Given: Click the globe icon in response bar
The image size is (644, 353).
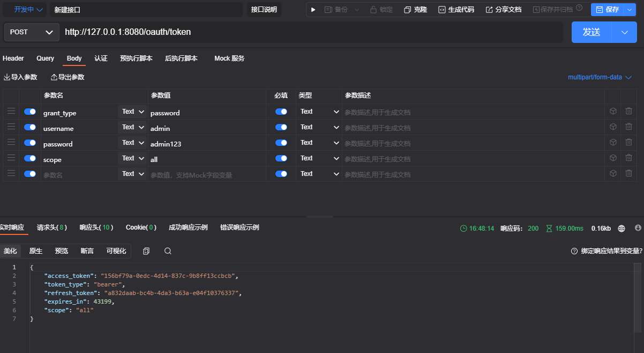Looking at the screenshot, I should point(621,228).
